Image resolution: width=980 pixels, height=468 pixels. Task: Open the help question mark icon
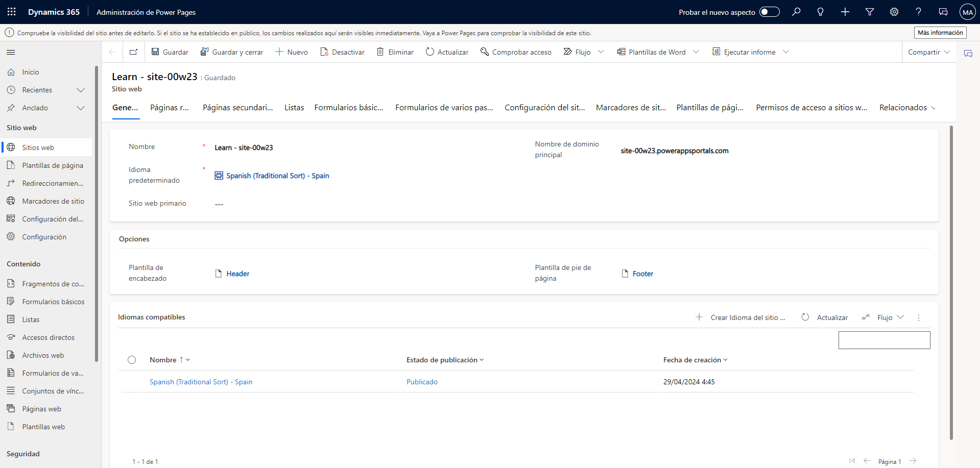919,12
